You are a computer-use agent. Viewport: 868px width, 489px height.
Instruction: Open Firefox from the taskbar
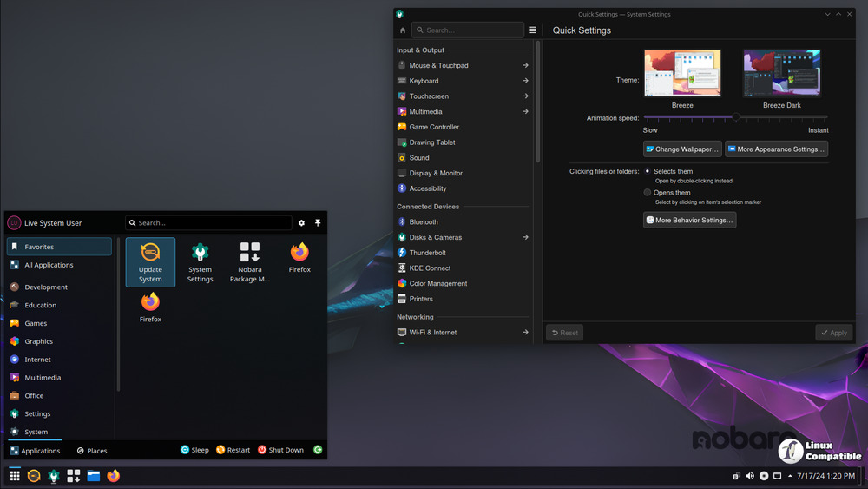tap(113, 476)
